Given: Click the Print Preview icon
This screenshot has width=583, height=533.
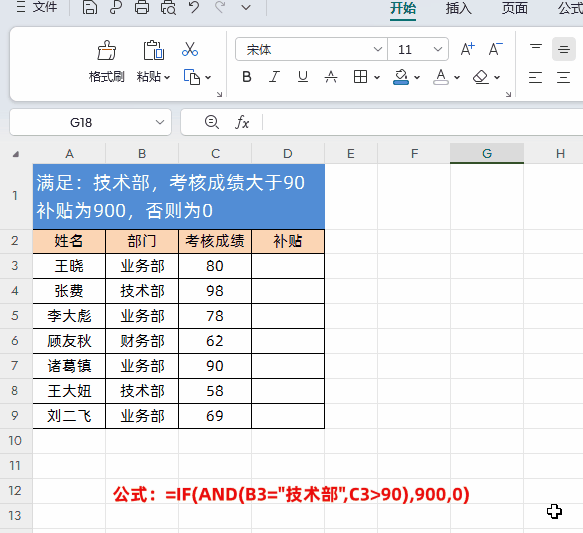Looking at the screenshot, I should point(168,7).
